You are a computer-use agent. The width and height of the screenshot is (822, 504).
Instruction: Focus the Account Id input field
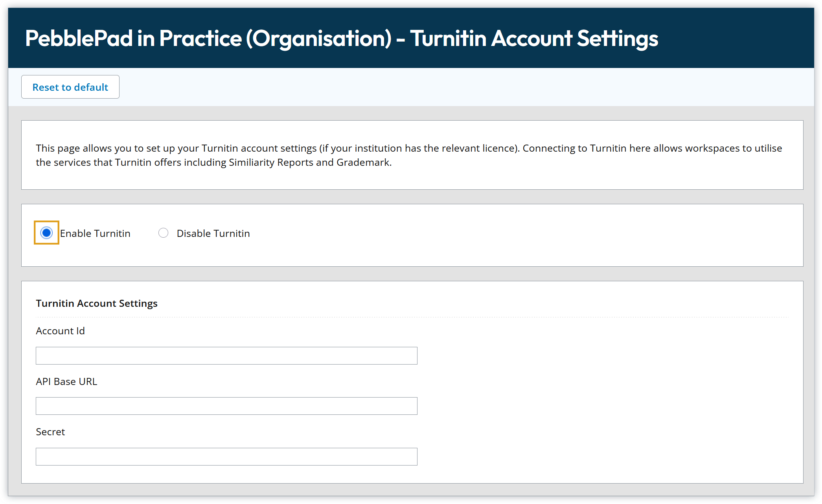click(x=226, y=356)
